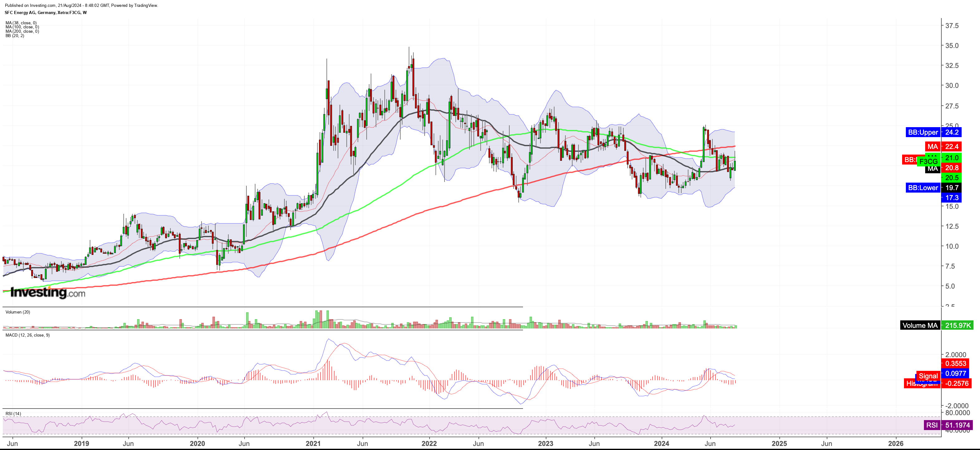Image resolution: width=980 pixels, height=450 pixels.
Task: Click the blue 0.0977 MACD value tag
Action: 956,373
